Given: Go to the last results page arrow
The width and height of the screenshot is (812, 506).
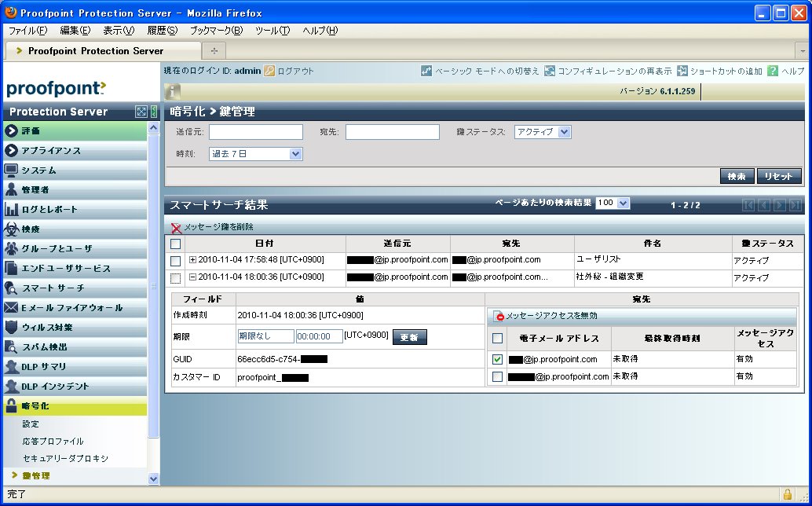Looking at the screenshot, I should point(796,204).
